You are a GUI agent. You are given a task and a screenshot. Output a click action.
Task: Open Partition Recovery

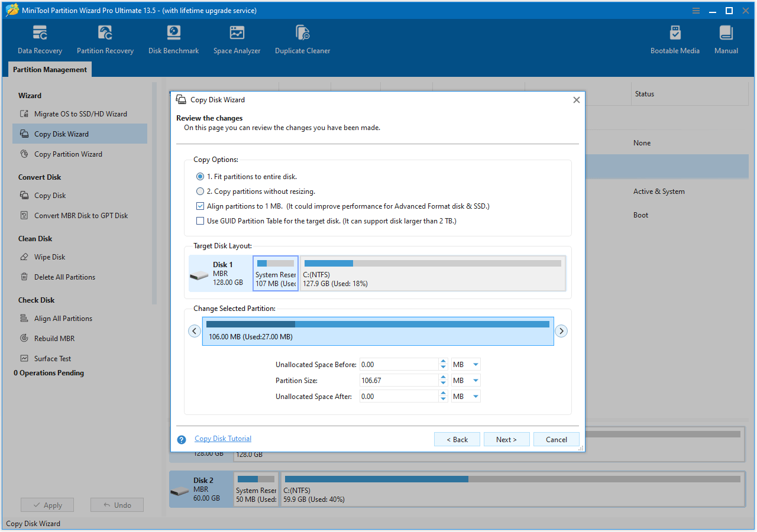point(105,38)
